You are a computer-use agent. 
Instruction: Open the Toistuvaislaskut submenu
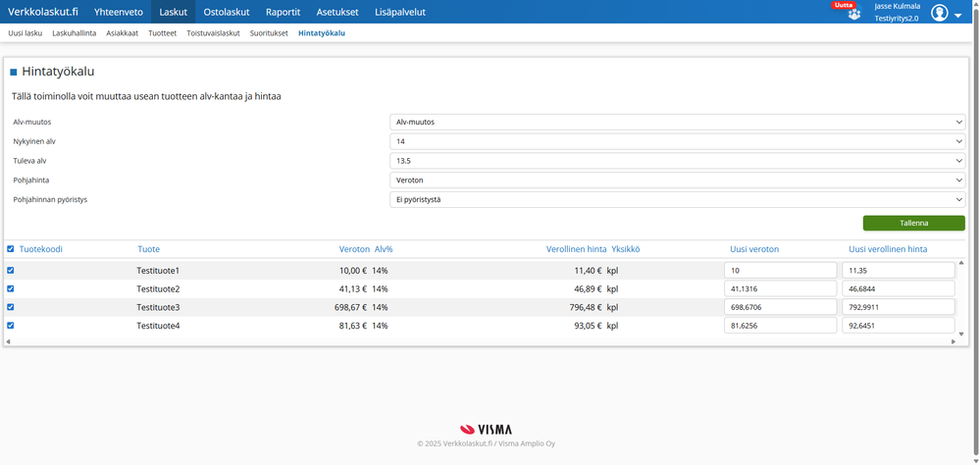pos(213,33)
